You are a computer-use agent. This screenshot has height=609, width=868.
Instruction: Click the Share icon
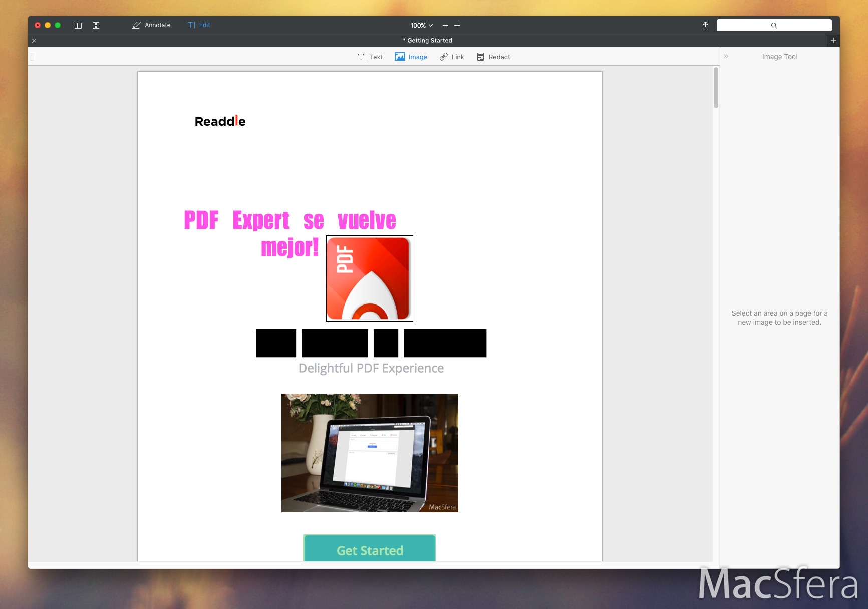click(x=705, y=25)
